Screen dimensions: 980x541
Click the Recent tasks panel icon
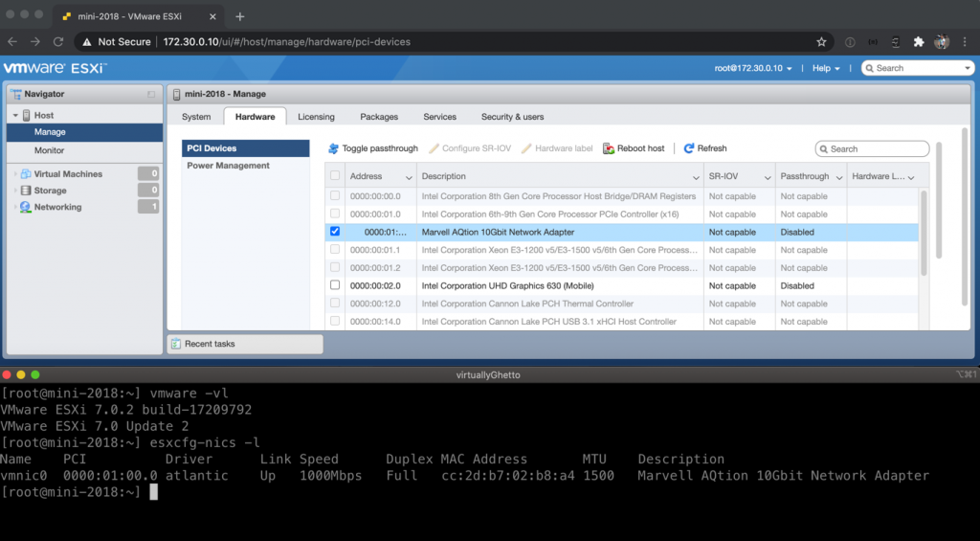click(176, 344)
